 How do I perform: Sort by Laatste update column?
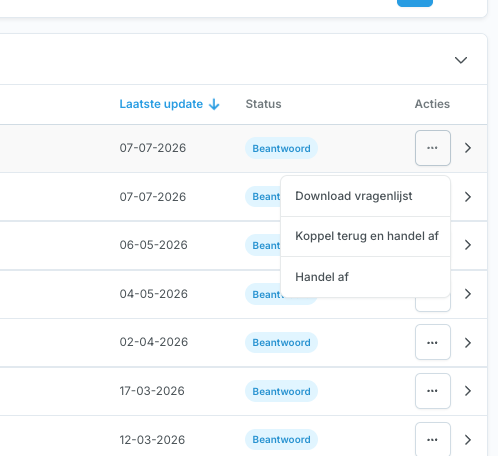tap(161, 104)
